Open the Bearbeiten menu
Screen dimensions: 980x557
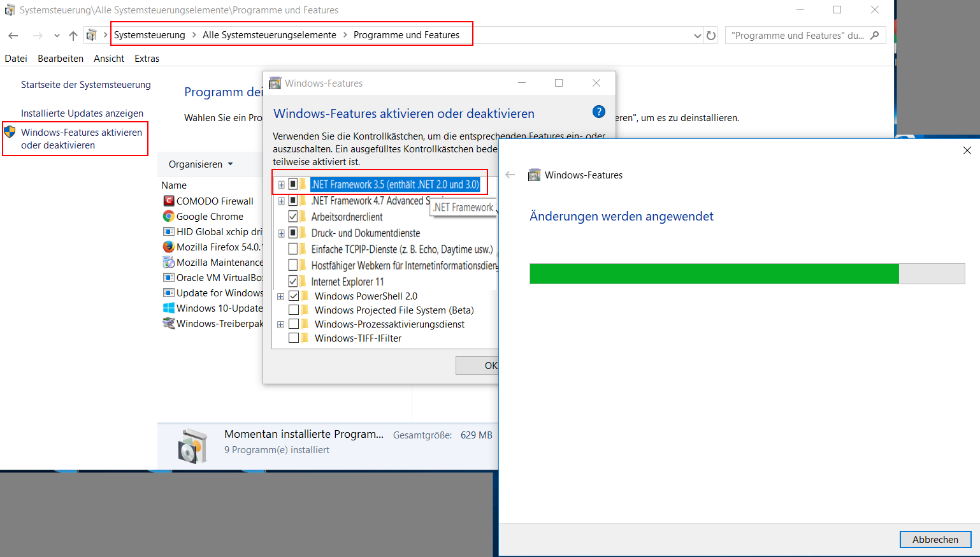pyautogui.click(x=61, y=58)
